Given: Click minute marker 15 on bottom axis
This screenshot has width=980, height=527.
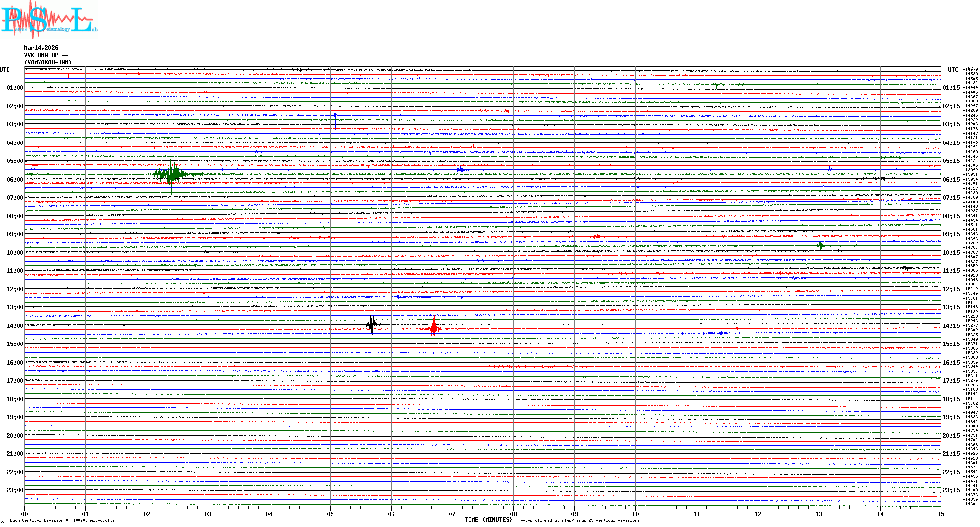Looking at the screenshot, I should tap(941, 514).
